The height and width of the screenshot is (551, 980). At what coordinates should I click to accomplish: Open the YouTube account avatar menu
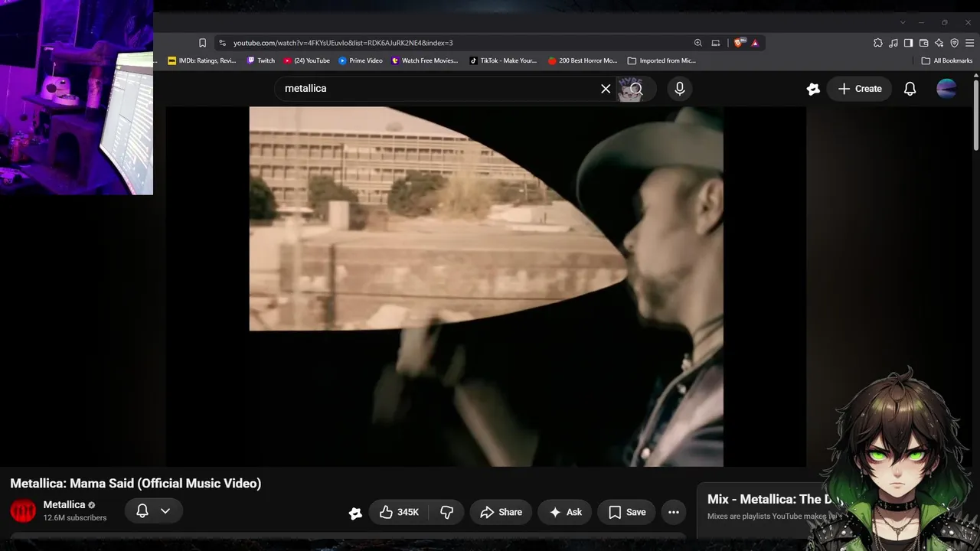click(x=946, y=89)
